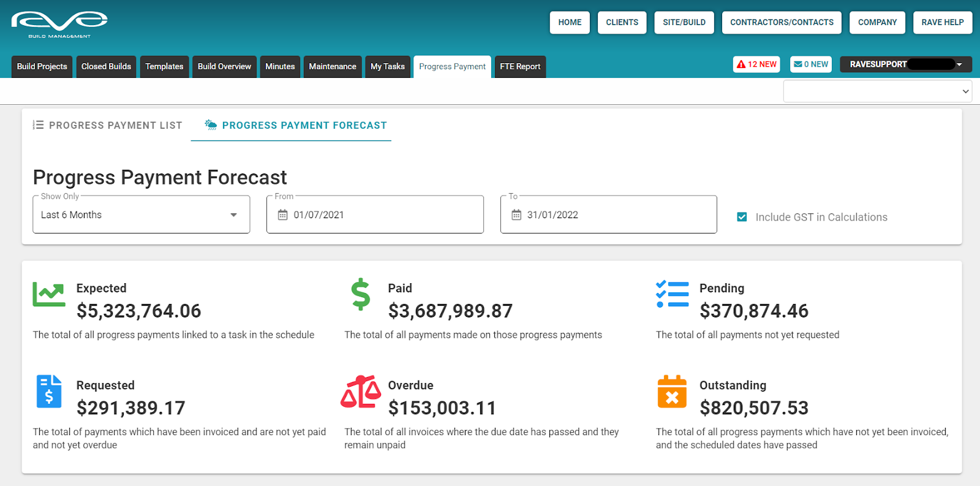Go to the My Tasks tab

coord(388,67)
